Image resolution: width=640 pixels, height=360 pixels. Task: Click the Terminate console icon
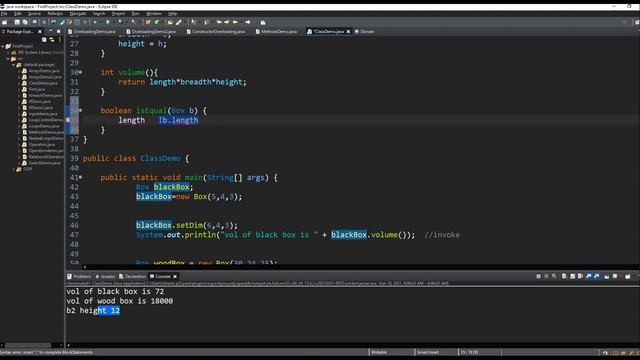(538, 276)
